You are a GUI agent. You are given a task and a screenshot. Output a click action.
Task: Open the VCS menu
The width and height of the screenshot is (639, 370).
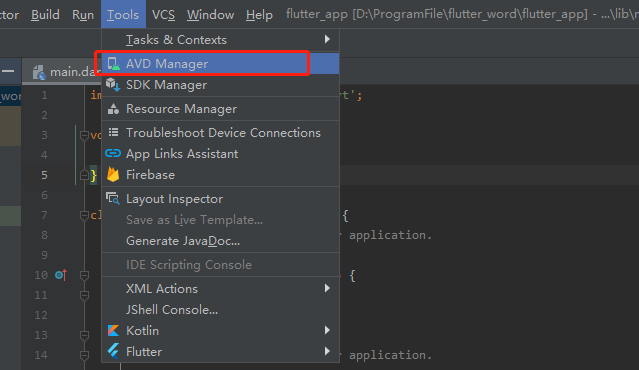tap(163, 15)
